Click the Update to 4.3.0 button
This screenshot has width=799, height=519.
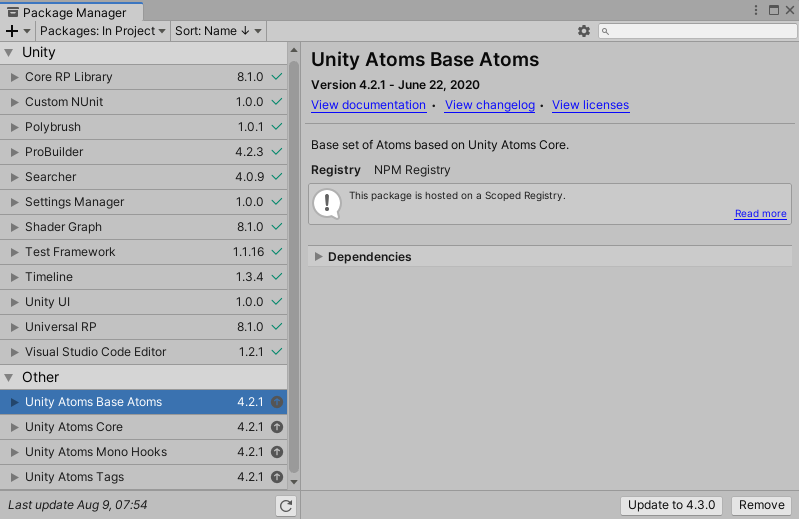[x=672, y=505]
